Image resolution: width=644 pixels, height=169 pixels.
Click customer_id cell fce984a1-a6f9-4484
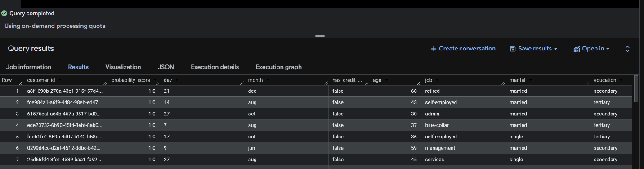click(x=65, y=102)
